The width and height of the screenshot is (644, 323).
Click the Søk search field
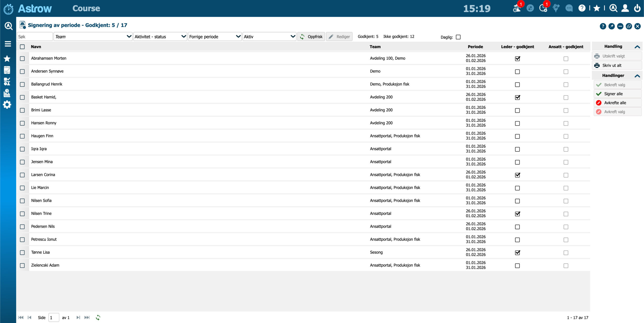[34, 37]
